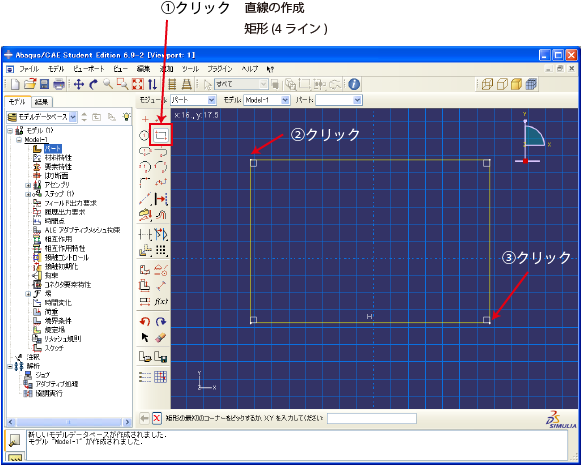Viewport: 581px width, 466px height.
Task: Click the sketcher undo arrow
Action: [145, 321]
